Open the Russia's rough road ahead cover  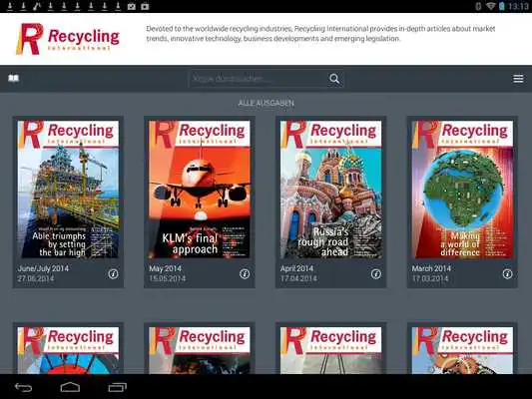(330, 190)
